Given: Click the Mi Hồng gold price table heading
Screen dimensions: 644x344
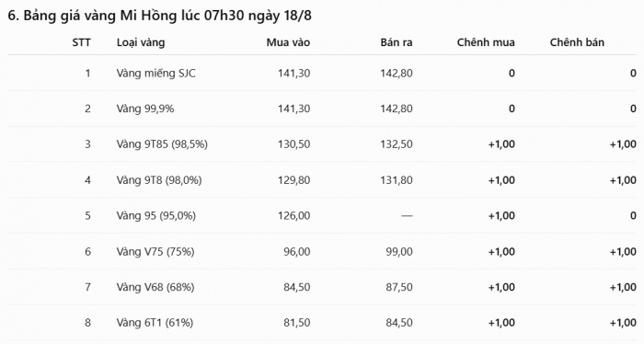Looking at the screenshot, I should point(159,16).
